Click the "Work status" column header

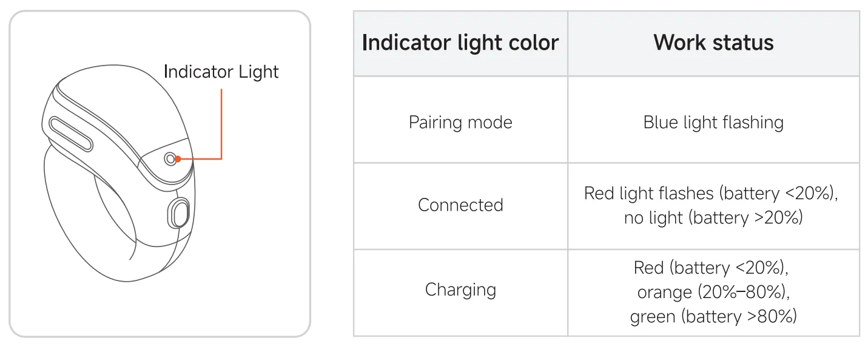[713, 43]
